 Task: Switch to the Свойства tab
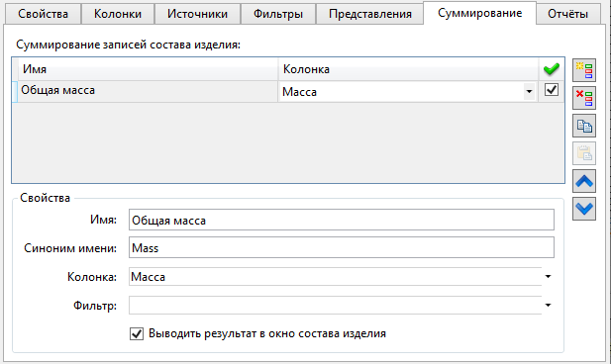click(43, 14)
